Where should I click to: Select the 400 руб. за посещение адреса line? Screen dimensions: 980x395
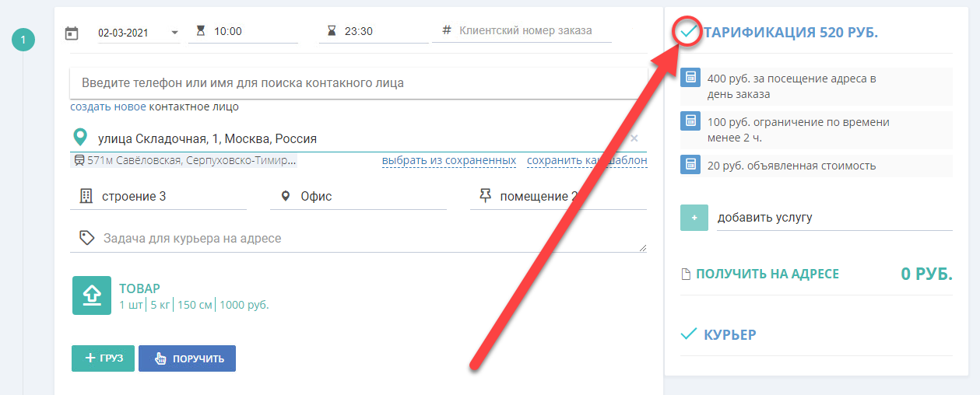coord(817,86)
